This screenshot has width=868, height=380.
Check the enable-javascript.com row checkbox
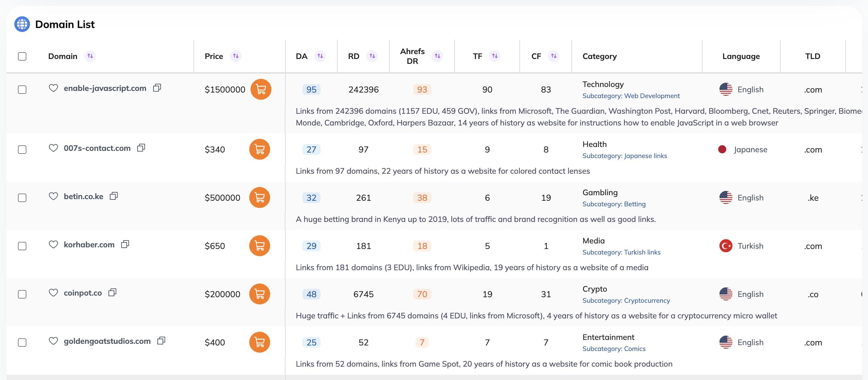(x=22, y=90)
